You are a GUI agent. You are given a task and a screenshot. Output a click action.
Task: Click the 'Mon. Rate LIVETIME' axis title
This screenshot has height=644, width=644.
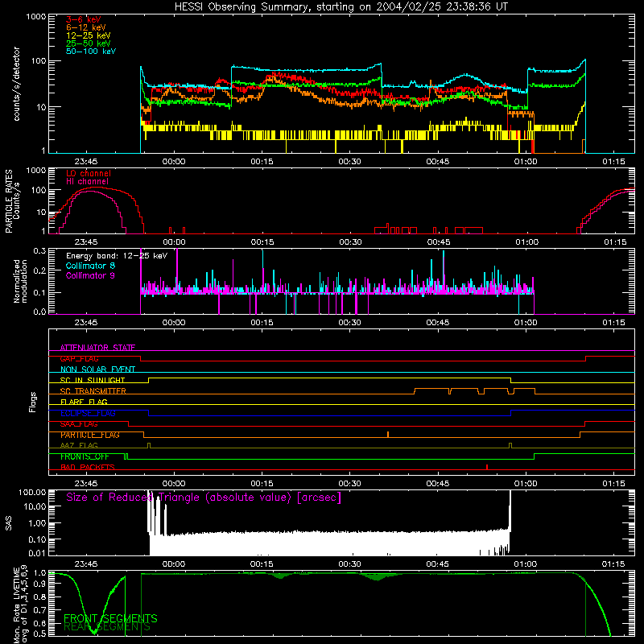(x=16, y=605)
